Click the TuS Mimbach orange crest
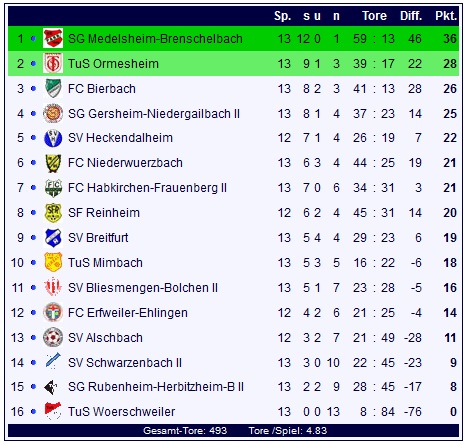Image resolution: width=469 pixels, height=444 pixels. tap(53, 262)
